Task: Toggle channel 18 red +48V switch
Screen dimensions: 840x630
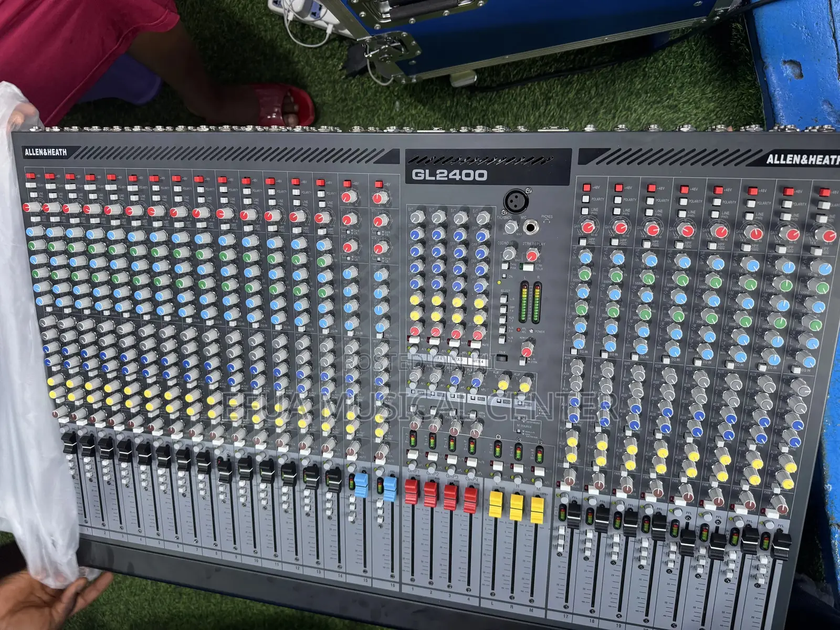Action: click(x=618, y=188)
